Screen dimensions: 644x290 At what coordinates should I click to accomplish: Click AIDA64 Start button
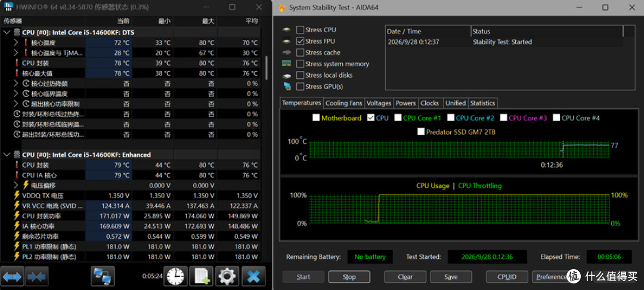pos(303,277)
